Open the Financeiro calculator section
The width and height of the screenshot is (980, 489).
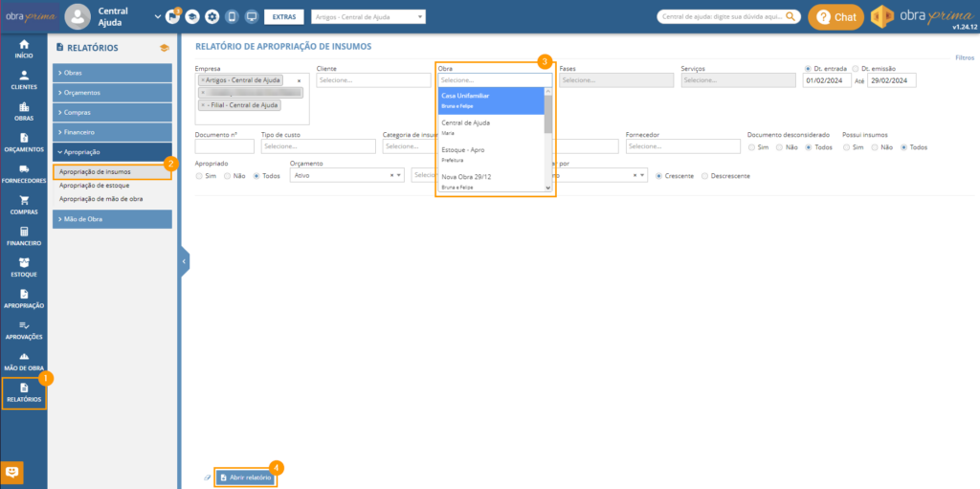[x=24, y=236]
